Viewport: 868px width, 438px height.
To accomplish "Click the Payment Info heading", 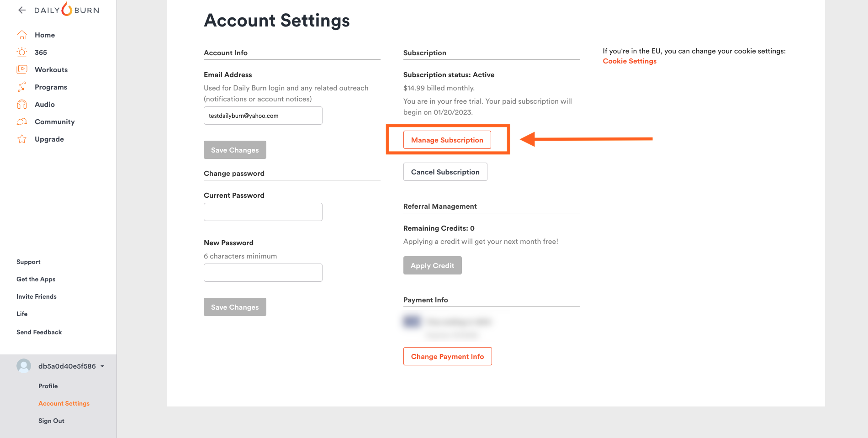I will pyautogui.click(x=426, y=300).
